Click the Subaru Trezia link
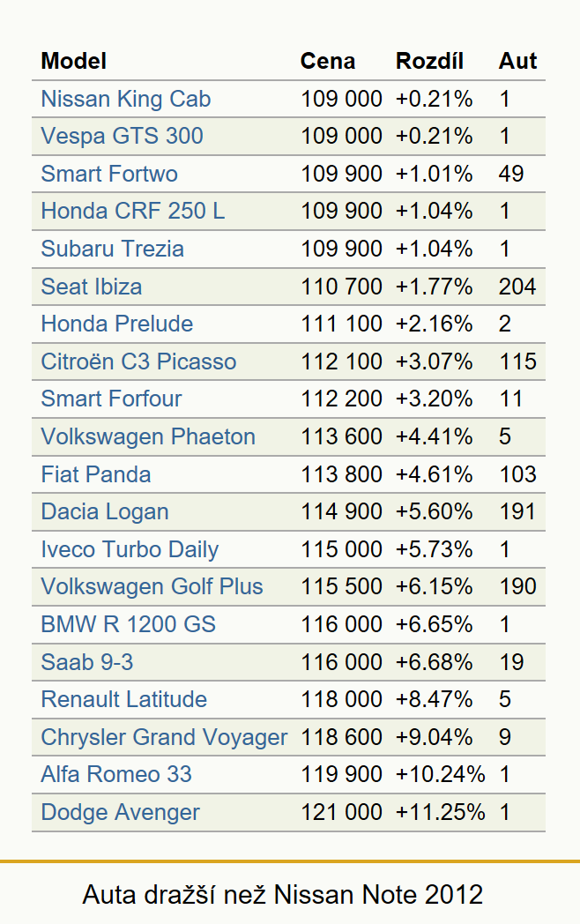This screenshot has height=924, width=580. (x=112, y=249)
